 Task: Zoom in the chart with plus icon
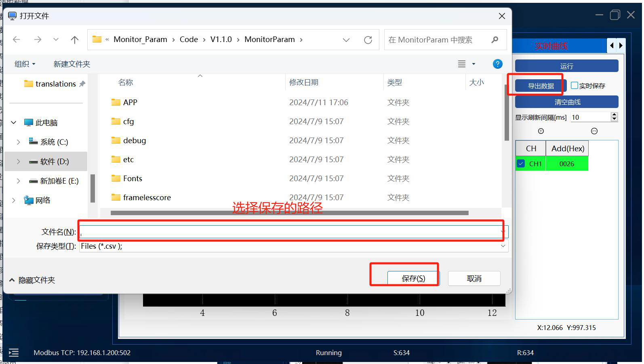point(541,131)
